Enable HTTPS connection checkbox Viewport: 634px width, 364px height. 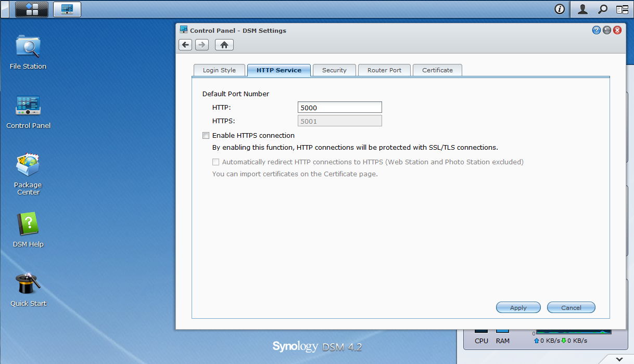[x=206, y=135]
